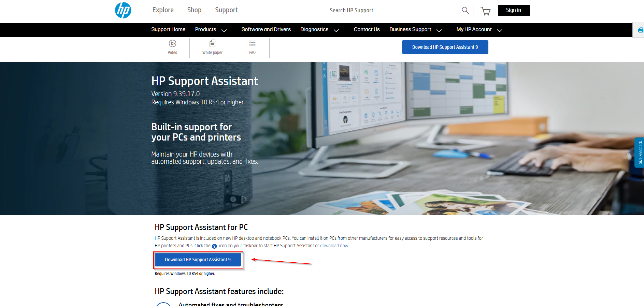
Task: Click the White paper document icon
Action: coord(212,43)
